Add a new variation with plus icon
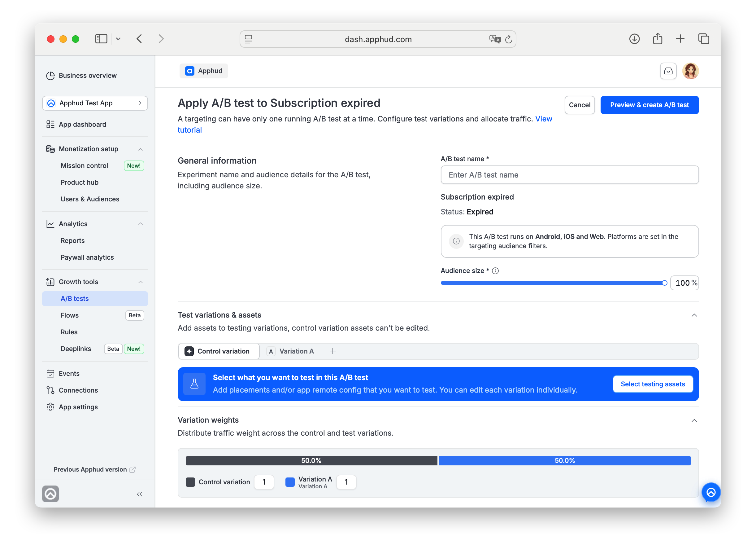Image resolution: width=756 pixels, height=554 pixels. tap(332, 351)
